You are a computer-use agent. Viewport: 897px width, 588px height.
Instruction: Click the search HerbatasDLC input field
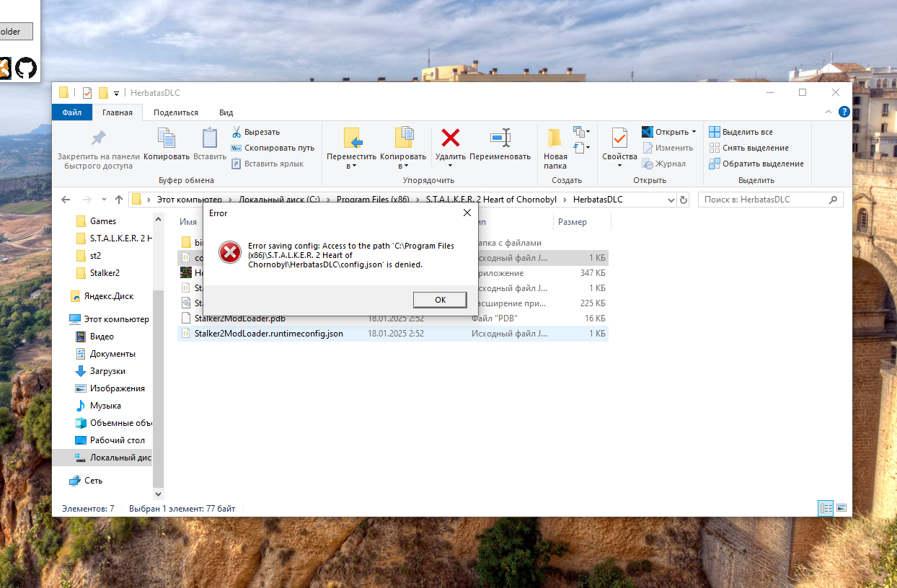[770, 200]
